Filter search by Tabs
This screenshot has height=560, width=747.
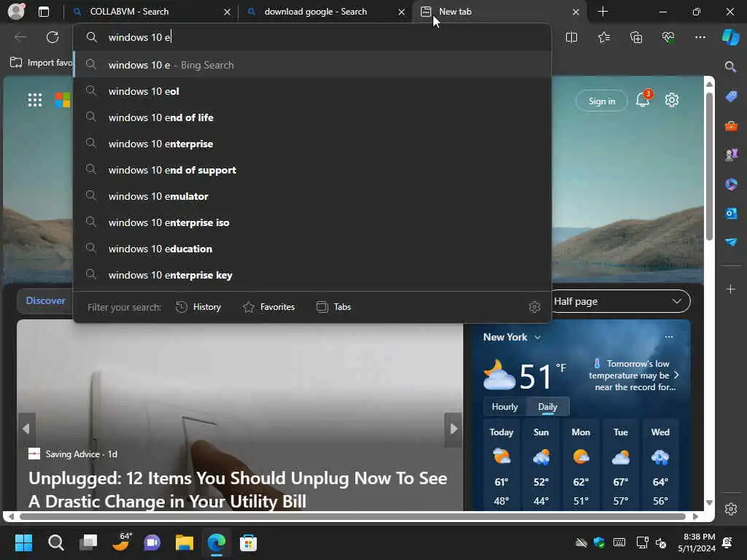[x=333, y=307]
